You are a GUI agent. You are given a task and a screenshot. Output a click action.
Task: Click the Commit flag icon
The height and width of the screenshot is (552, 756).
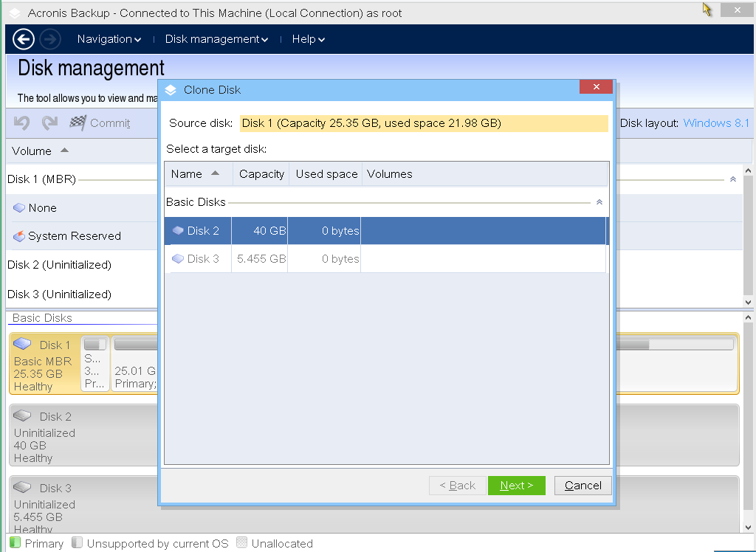coord(78,123)
